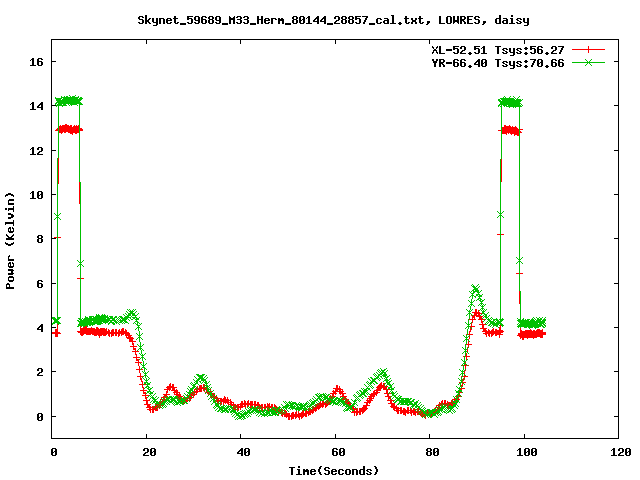Screen dimensions: 640x480
Task: Click the 8 tick label on the power axis
Action: click(x=40, y=239)
